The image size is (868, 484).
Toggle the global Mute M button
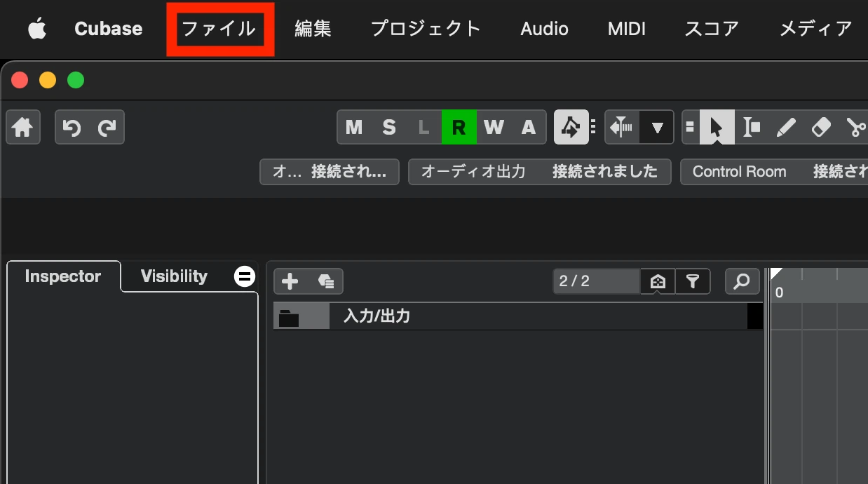pos(354,127)
